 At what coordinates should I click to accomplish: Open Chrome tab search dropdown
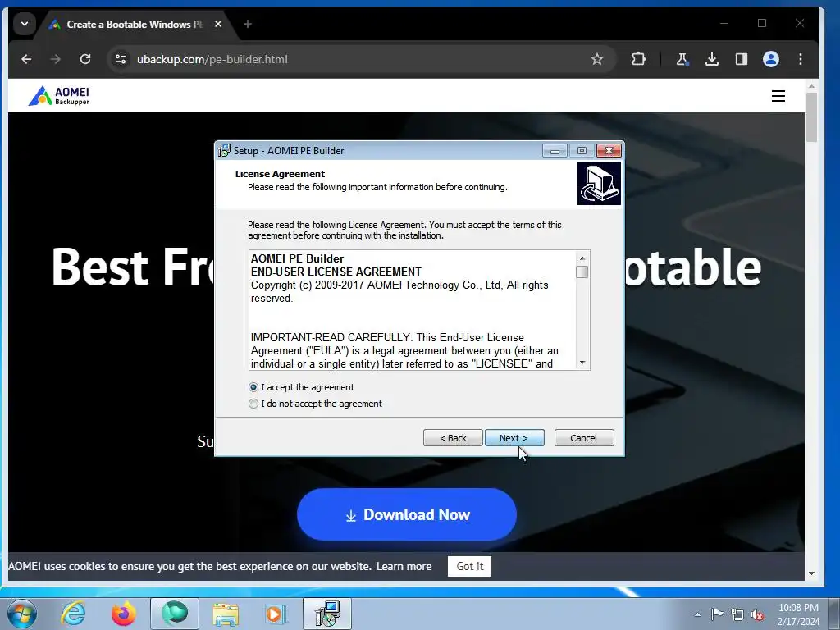tap(24, 24)
